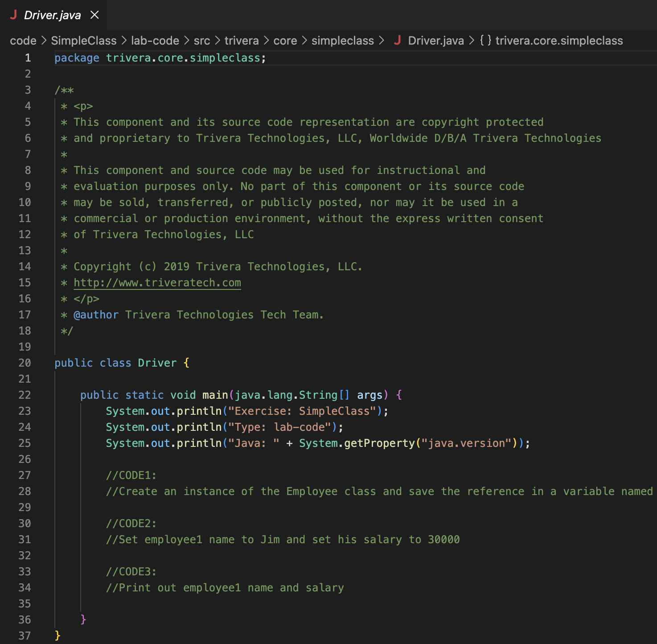657x644 pixels.
Task: Open the 'simpleclass' breadcrumb folder segment
Action: pyautogui.click(x=343, y=41)
